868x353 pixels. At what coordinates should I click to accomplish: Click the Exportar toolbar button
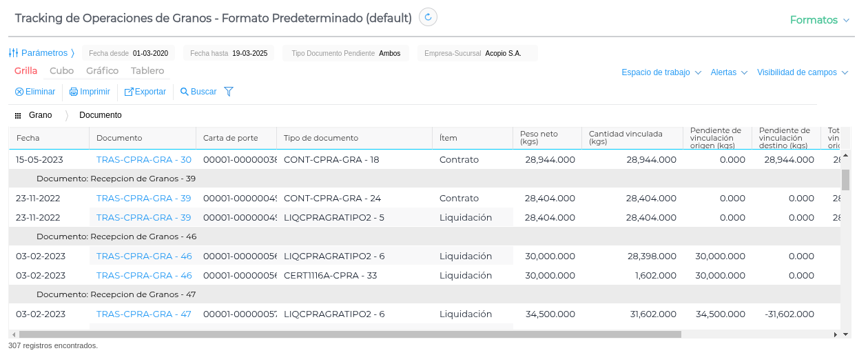pyautogui.click(x=145, y=92)
